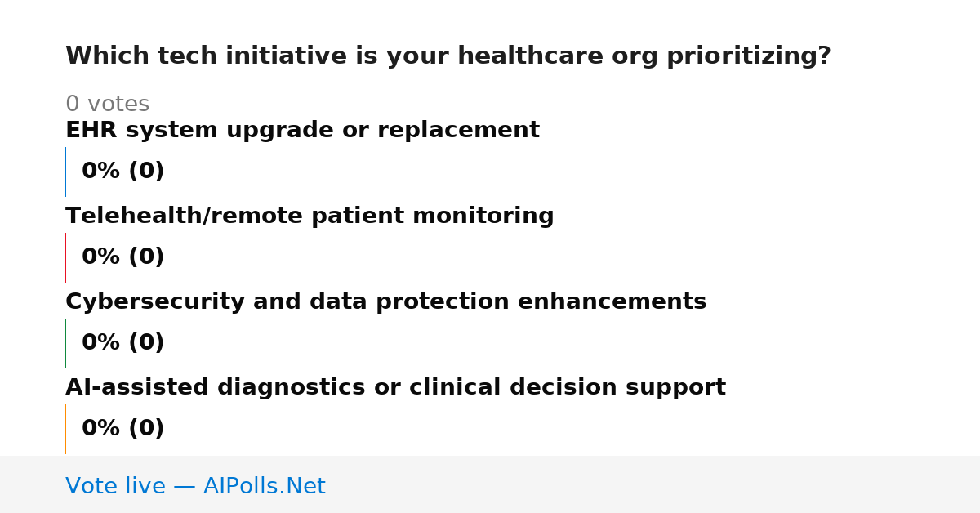The width and height of the screenshot is (980, 513).
Task: Select the EHR system upgrade or replacement option
Action: (302, 131)
